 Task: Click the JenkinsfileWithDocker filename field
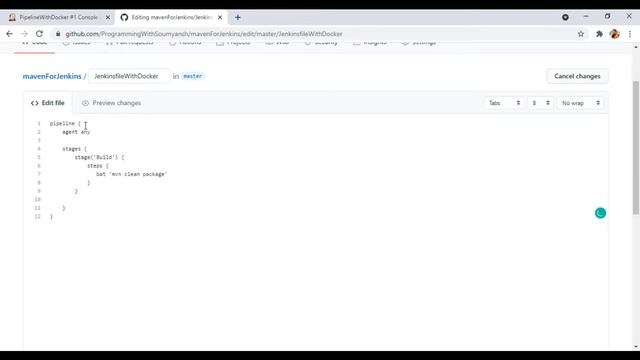click(x=129, y=76)
